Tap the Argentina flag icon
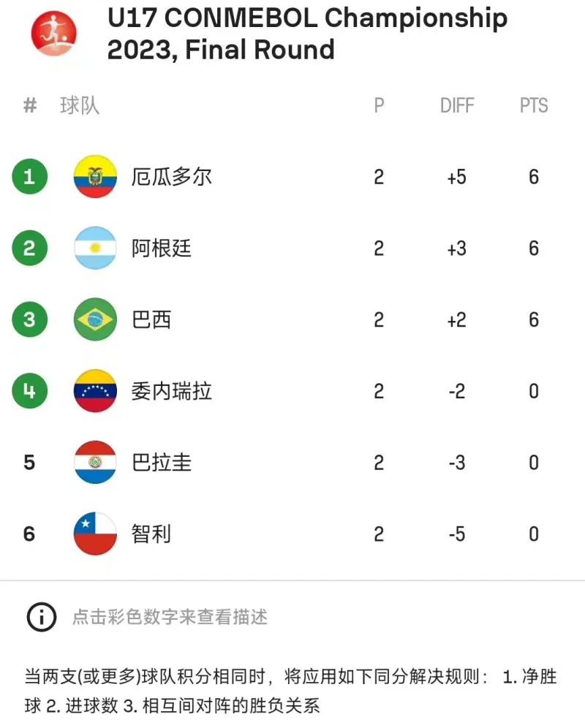The height and width of the screenshot is (728, 585). pyautogui.click(x=95, y=248)
